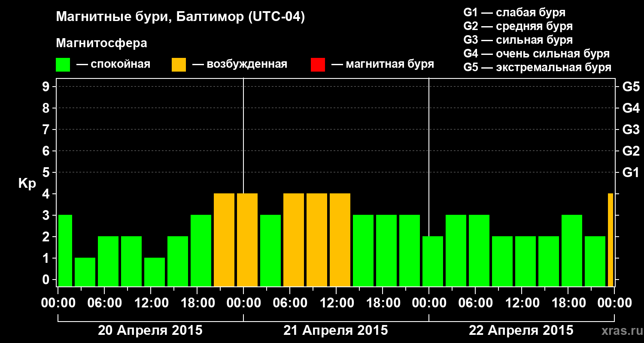644x343 pixels.
Task: Click the '22 Апреля 2015' date label
Action: [x=521, y=331]
